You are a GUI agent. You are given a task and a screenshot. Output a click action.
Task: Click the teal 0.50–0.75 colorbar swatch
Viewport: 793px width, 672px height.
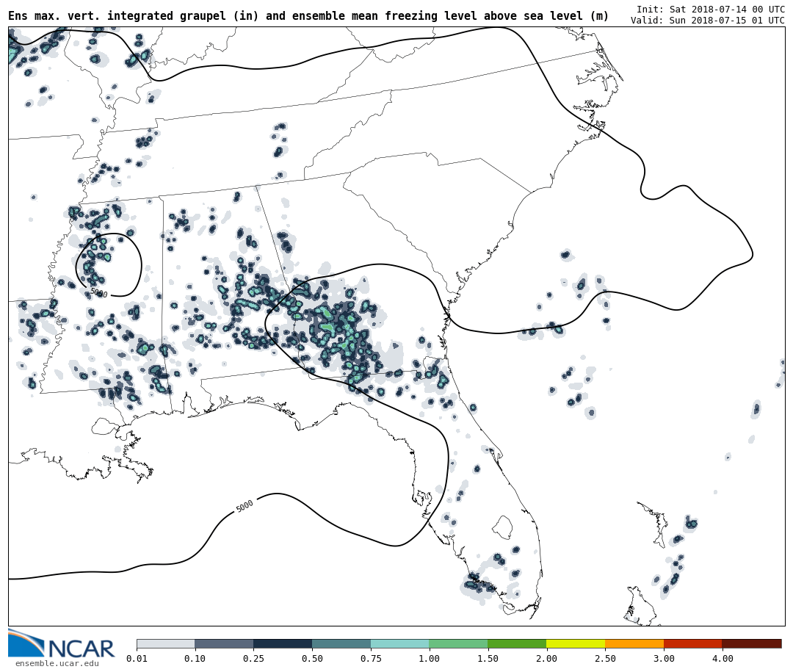coord(341,643)
